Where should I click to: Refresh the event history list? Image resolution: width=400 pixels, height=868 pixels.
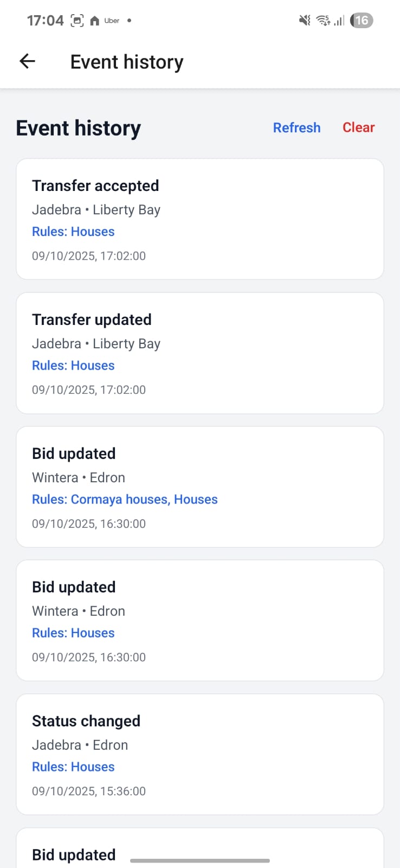(296, 127)
